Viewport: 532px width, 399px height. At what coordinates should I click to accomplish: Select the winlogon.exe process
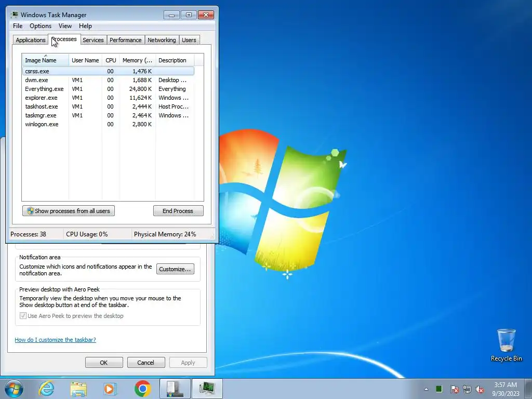(x=108, y=124)
